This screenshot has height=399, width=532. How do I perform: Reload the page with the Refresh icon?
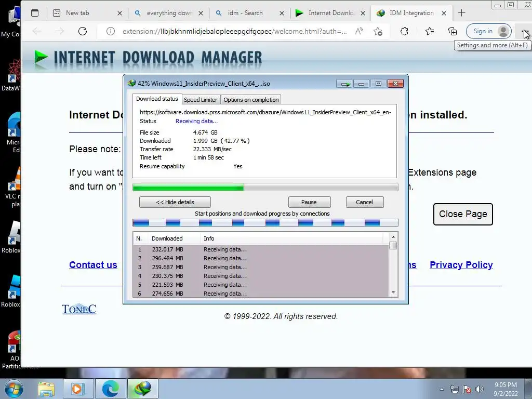click(83, 31)
